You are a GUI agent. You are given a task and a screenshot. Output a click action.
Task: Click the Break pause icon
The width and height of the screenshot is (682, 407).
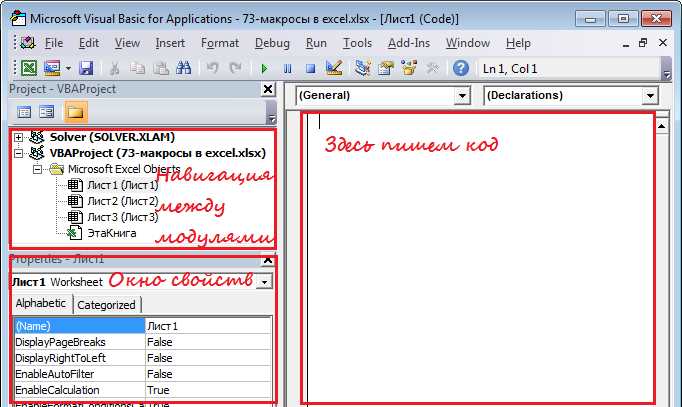pos(288,69)
